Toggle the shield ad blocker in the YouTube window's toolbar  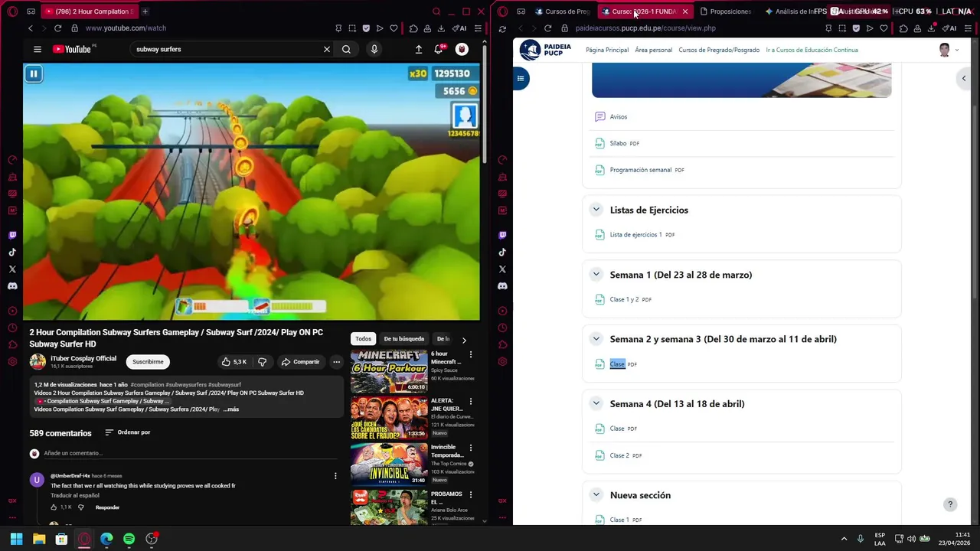click(x=366, y=28)
